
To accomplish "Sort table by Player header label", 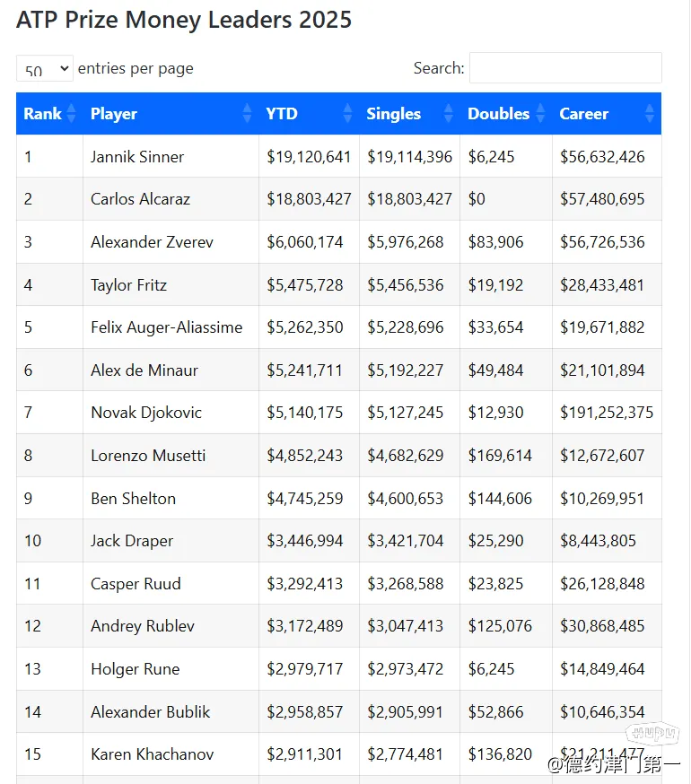I will point(114,114).
